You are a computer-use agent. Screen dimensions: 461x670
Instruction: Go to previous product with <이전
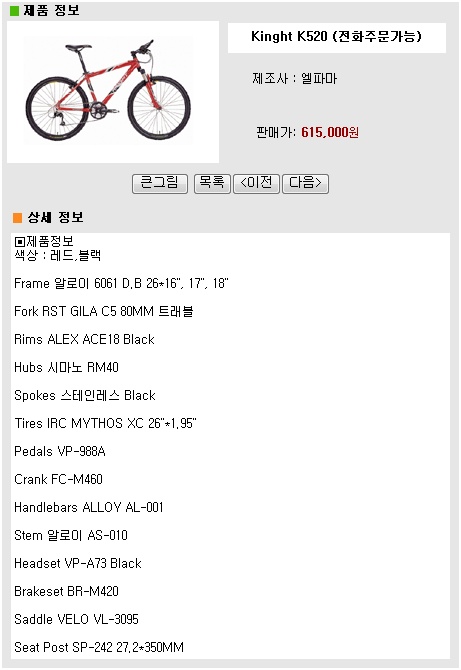[x=256, y=184]
